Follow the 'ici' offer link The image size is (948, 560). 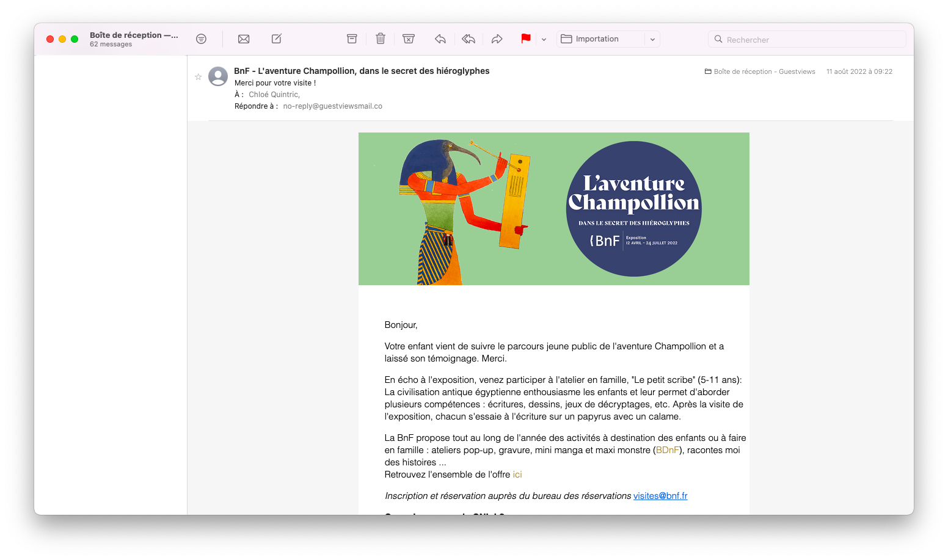click(517, 475)
